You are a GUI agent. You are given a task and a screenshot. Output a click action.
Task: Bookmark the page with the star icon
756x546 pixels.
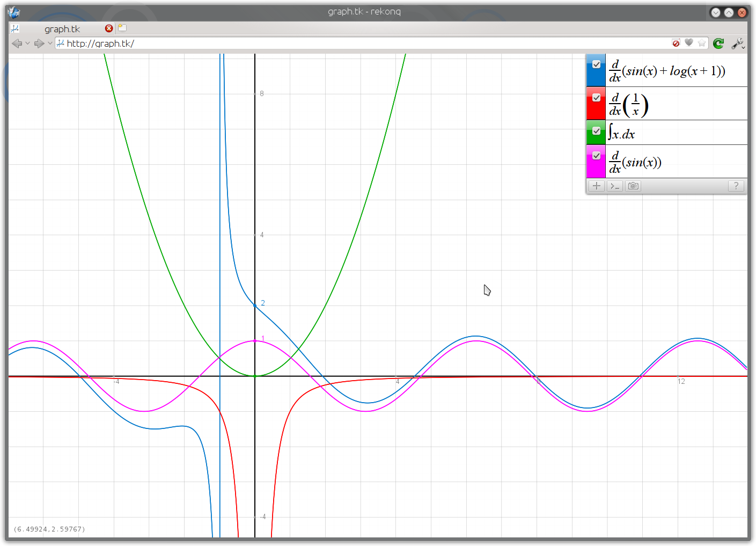702,43
